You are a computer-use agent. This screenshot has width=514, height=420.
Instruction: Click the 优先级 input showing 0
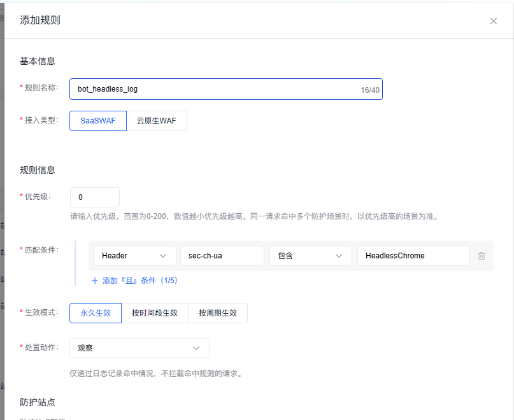click(95, 197)
